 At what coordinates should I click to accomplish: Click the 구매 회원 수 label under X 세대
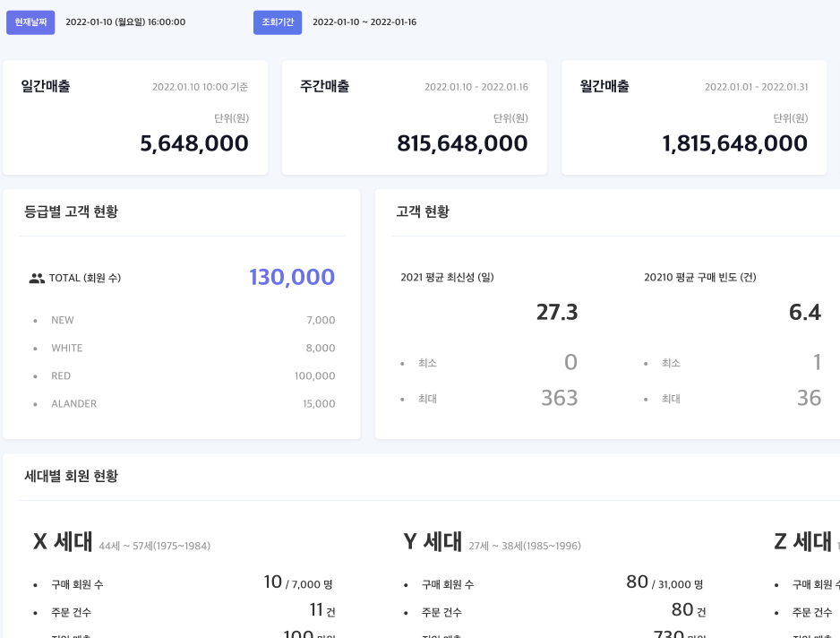(x=77, y=584)
